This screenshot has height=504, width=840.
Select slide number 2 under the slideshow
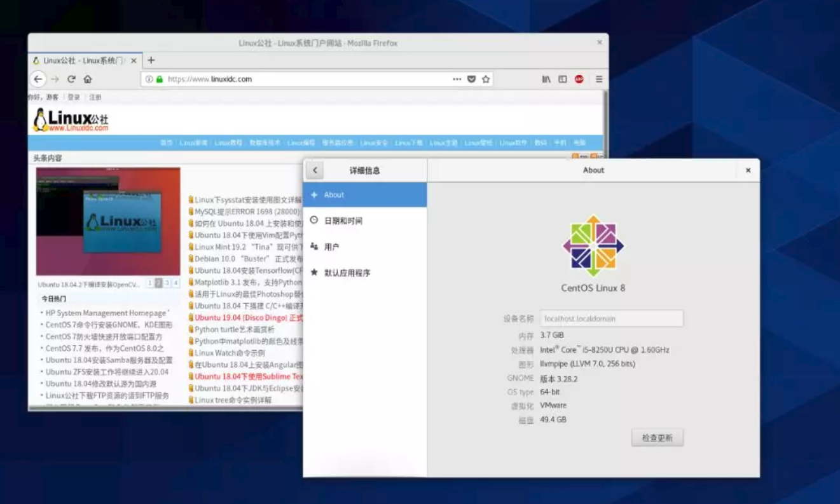tap(158, 283)
